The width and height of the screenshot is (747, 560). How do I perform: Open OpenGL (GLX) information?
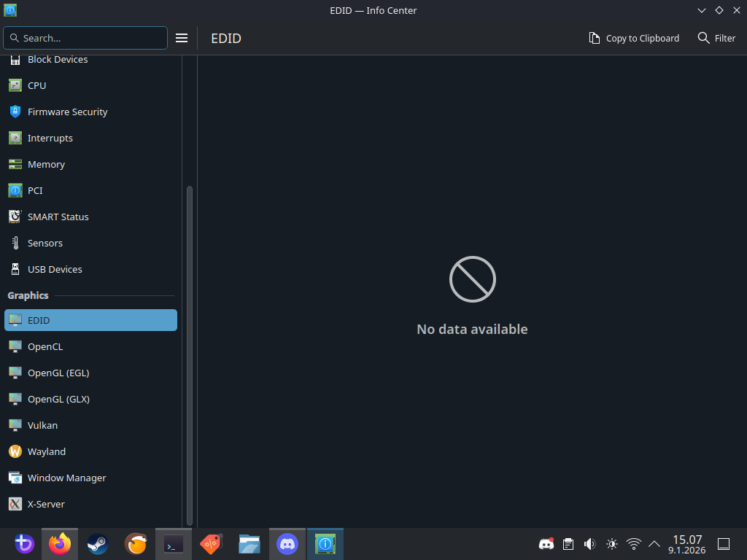[x=90, y=399]
